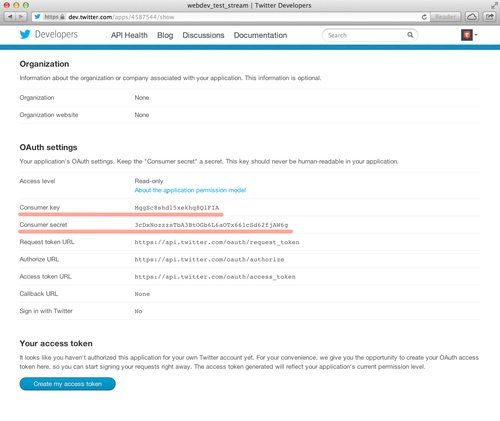Click the search magnifier icon
This screenshot has width=500, height=421.
[410, 35]
